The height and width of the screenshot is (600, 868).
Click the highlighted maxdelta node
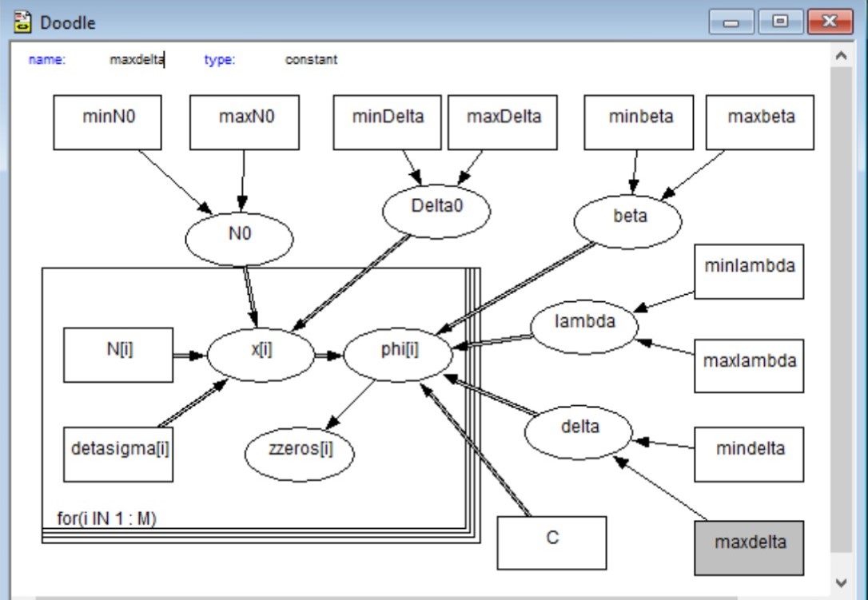tap(750, 542)
